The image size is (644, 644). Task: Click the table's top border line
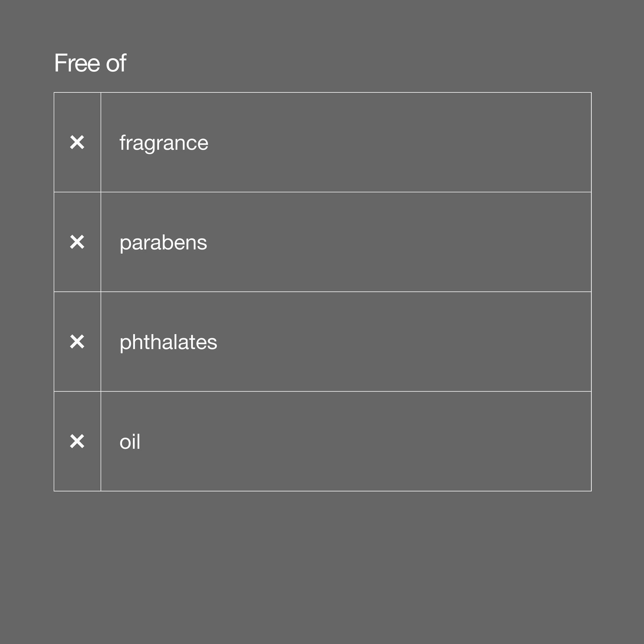333,92
